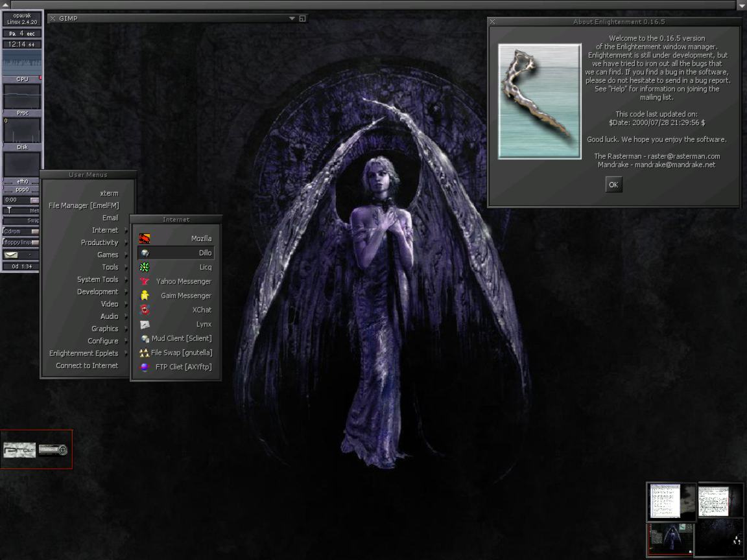
Task: Click the sound waveform scope epplet
Action: (22, 62)
